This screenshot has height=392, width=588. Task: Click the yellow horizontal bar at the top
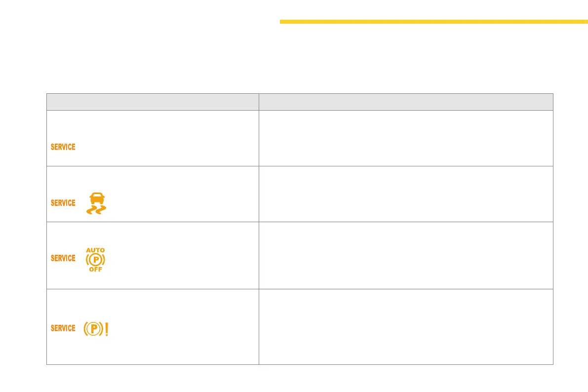coord(433,22)
